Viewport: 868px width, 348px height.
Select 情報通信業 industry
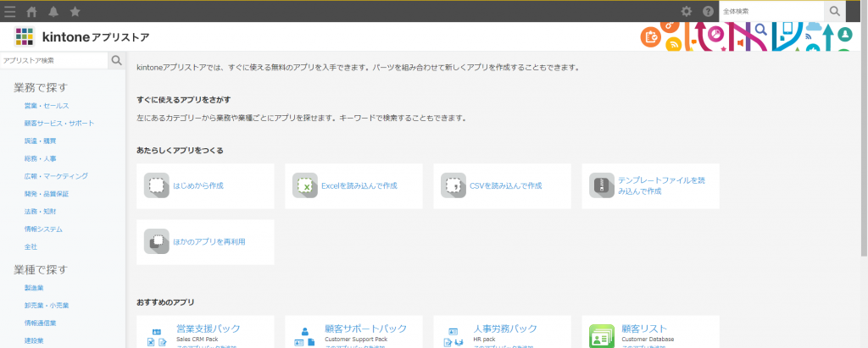41,323
